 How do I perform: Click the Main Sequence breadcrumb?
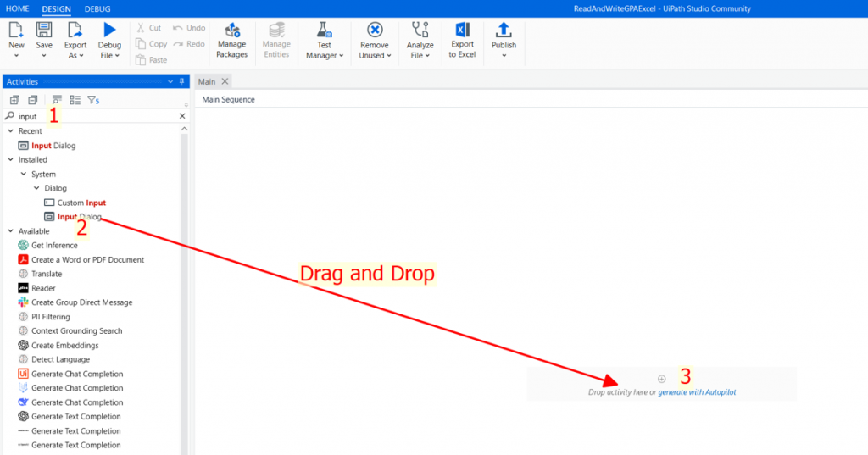228,100
